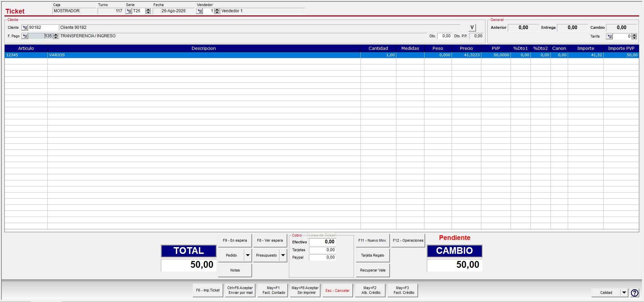Open the help question mark icon
Viewport: 644px width, 302px height.
(635, 293)
